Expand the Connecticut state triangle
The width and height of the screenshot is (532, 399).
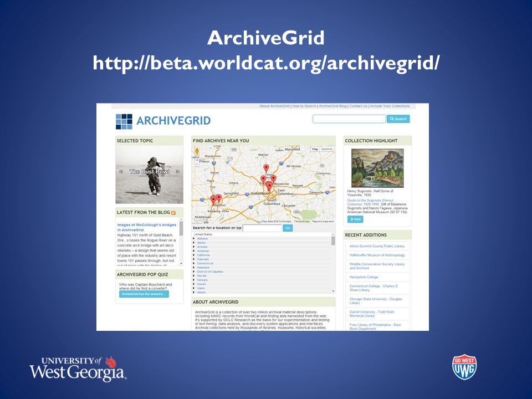click(x=194, y=263)
